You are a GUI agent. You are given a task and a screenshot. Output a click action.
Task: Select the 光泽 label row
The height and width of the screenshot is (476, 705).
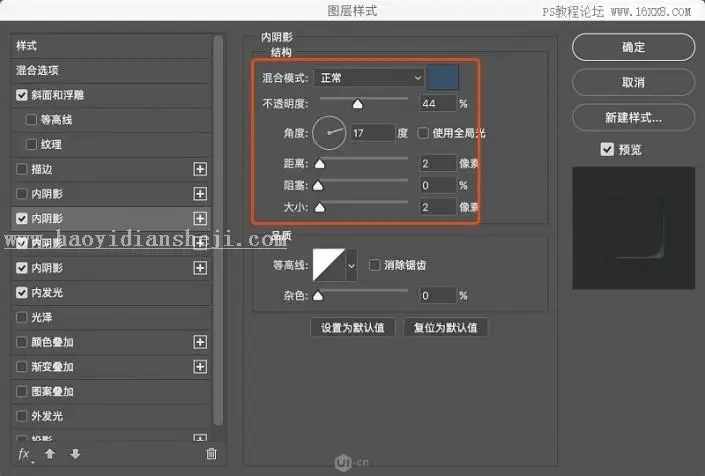click(x=111, y=317)
